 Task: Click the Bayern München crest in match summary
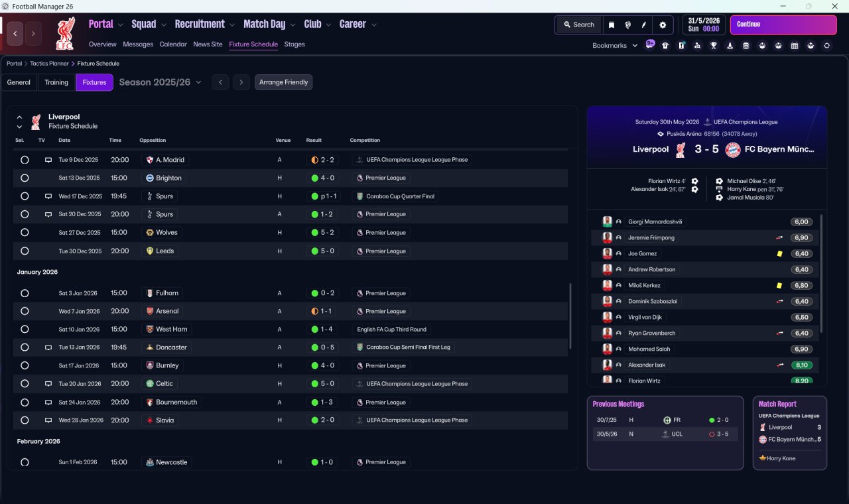tap(733, 150)
